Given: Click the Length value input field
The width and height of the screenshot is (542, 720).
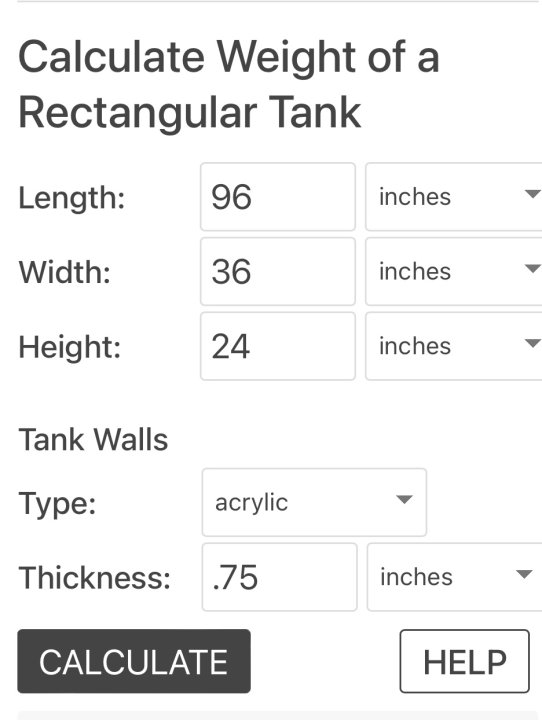Looking at the screenshot, I should [x=278, y=197].
